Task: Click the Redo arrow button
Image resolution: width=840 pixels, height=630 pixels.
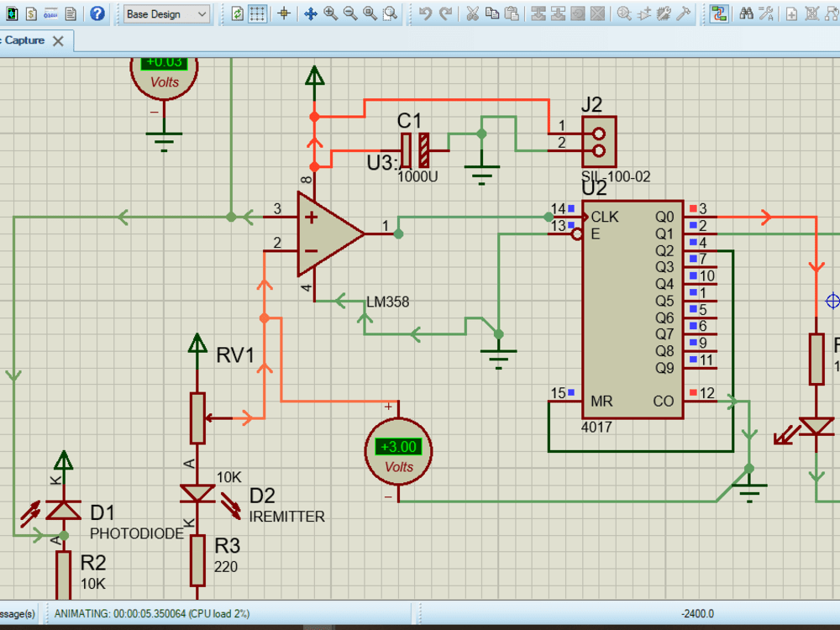Action: [445, 14]
